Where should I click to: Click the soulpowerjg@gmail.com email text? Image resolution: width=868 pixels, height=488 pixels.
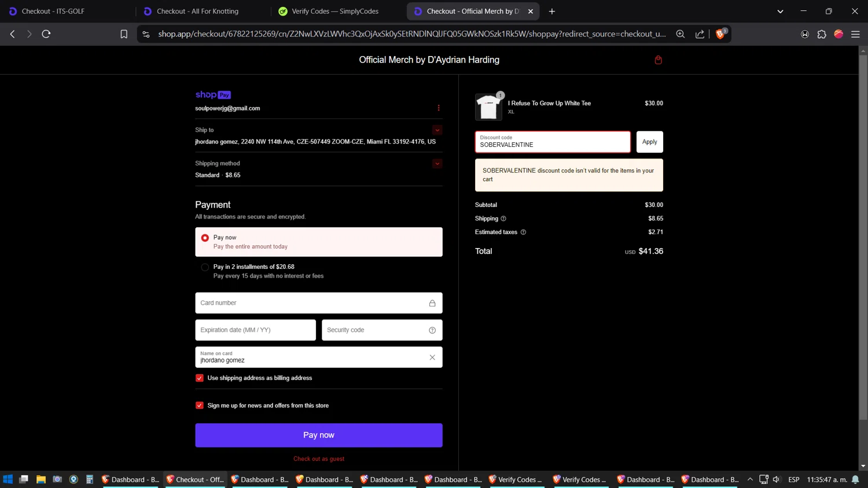point(227,108)
